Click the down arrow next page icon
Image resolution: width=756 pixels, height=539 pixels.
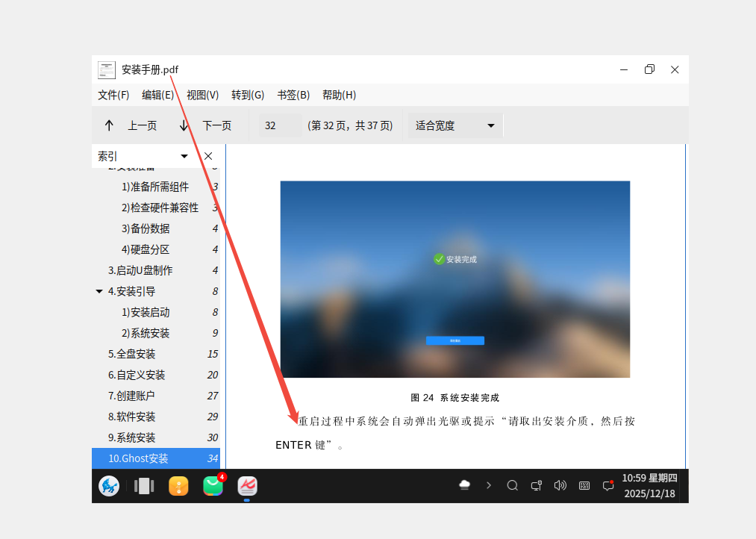(x=184, y=126)
